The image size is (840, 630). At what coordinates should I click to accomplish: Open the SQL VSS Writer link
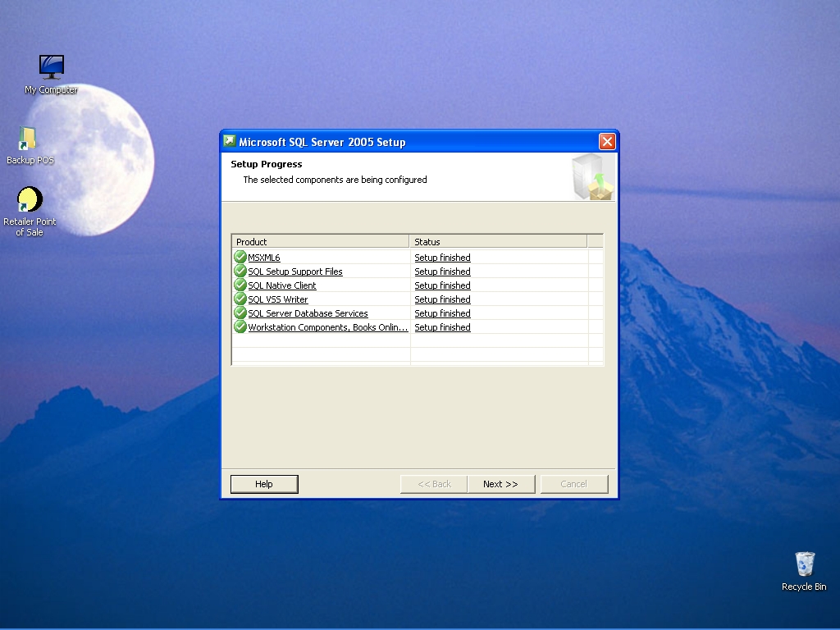(278, 299)
